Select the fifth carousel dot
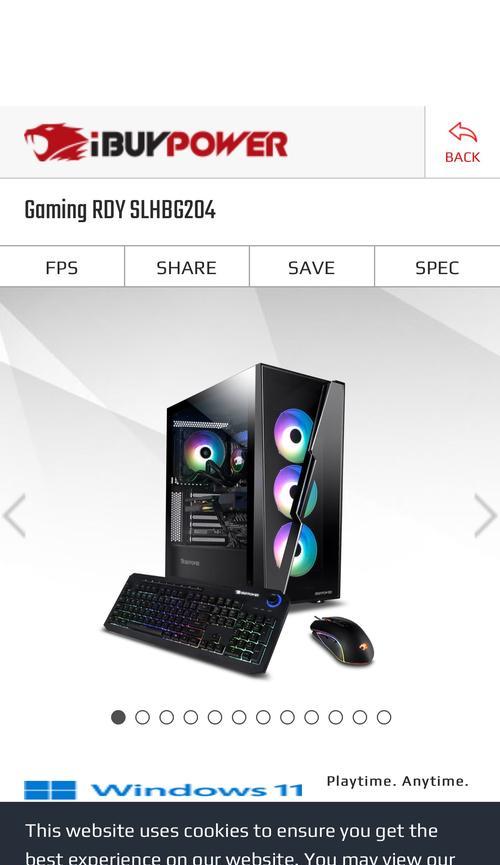Screen dimensions: 500x865 coord(215,717)
